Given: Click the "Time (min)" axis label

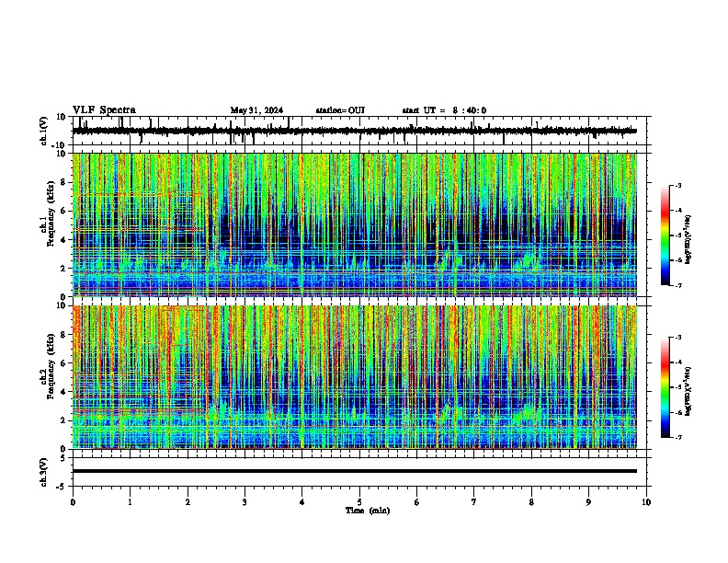Looking at the screenshot, I should [x=368, y=511].
